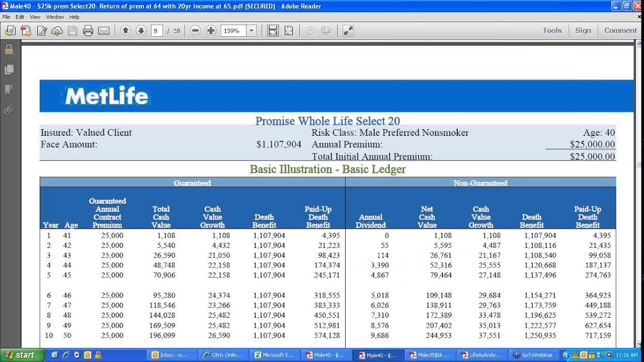Click the upload to cloud icon

click(57, 31)
